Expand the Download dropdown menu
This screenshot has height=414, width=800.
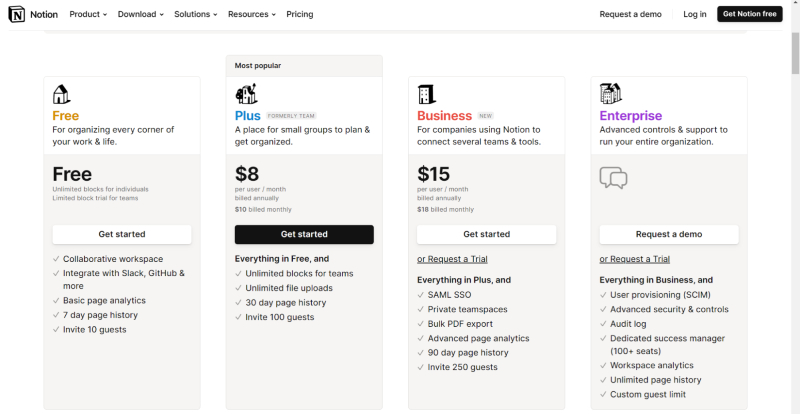click(140, 14)
